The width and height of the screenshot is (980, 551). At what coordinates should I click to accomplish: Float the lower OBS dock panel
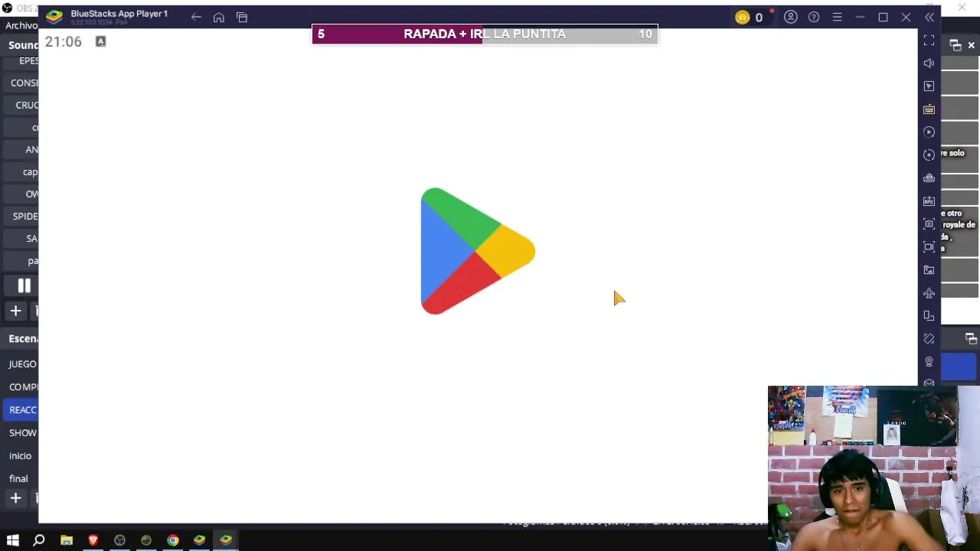pos(971,338)
